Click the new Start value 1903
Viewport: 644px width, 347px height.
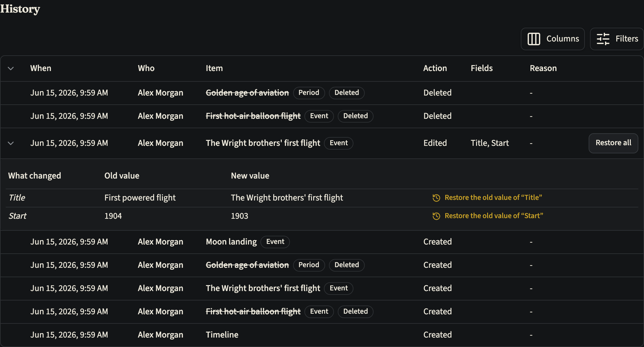[x=239, y=216]
